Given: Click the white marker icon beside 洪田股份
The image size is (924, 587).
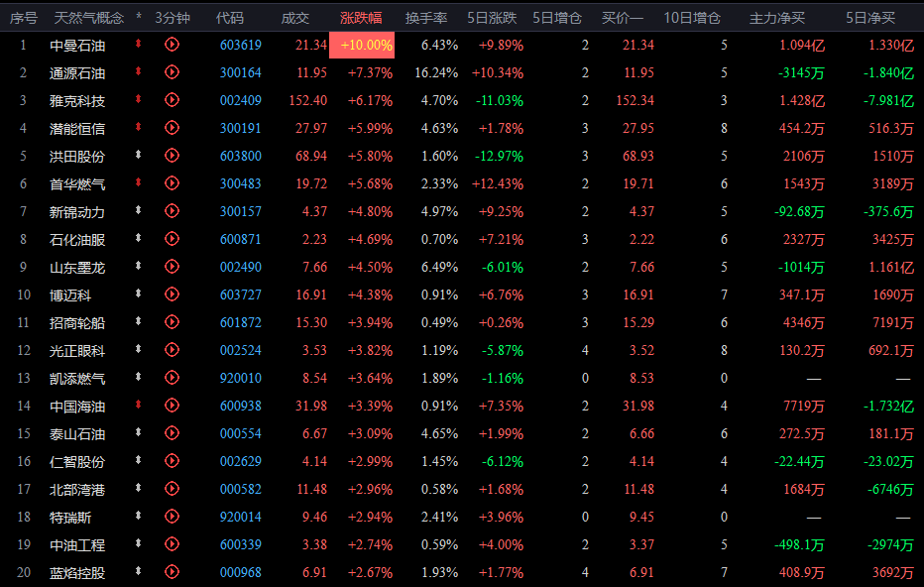Looking at the screenshot, I should click(139, 155).
